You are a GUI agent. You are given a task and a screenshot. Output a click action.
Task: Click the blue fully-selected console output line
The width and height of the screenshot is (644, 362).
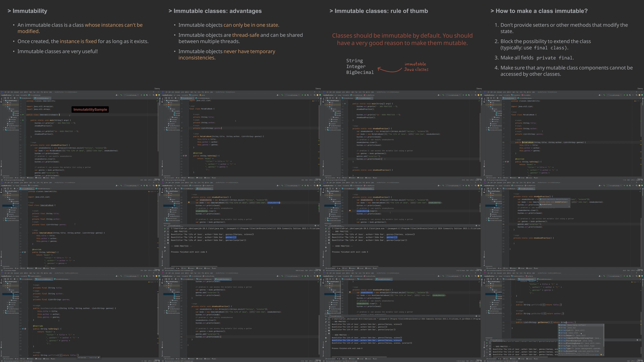click(x=367, y=340)
